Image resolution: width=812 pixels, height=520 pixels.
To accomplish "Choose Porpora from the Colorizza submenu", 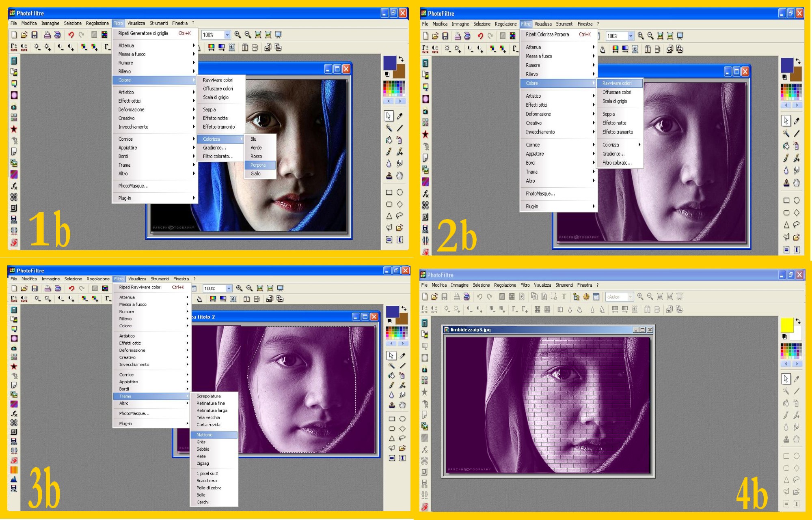I will [x=258, y=165].
